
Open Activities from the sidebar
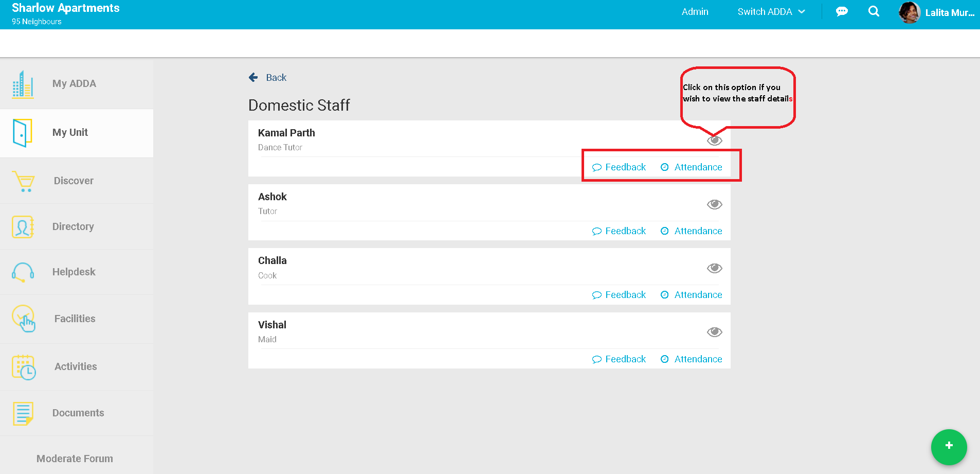[x=76, y=367]
